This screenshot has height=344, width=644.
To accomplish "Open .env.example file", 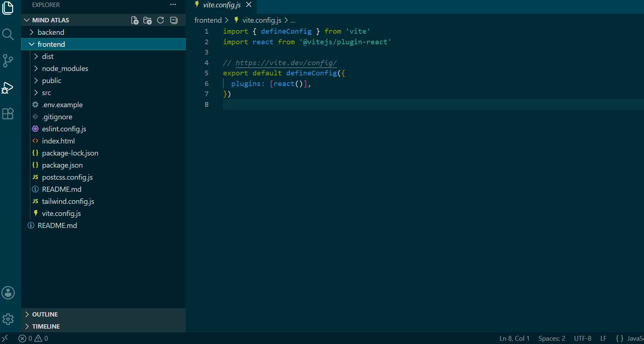I will coord(103,105).
